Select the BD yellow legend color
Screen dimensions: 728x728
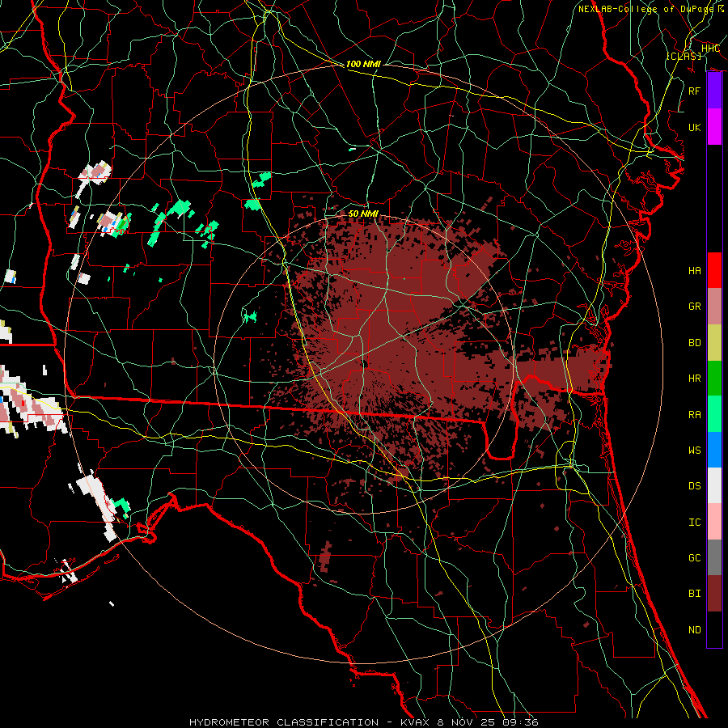tap(714, 342)
